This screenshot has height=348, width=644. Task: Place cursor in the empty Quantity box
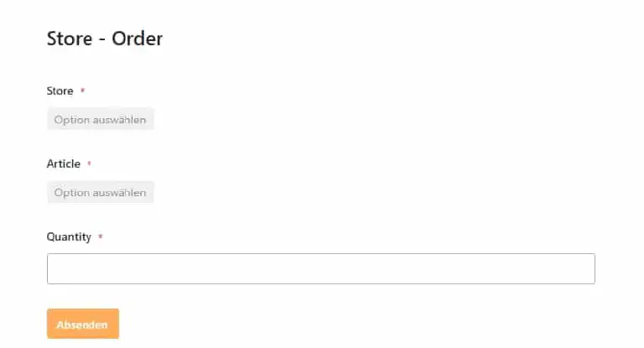(321, 268)
